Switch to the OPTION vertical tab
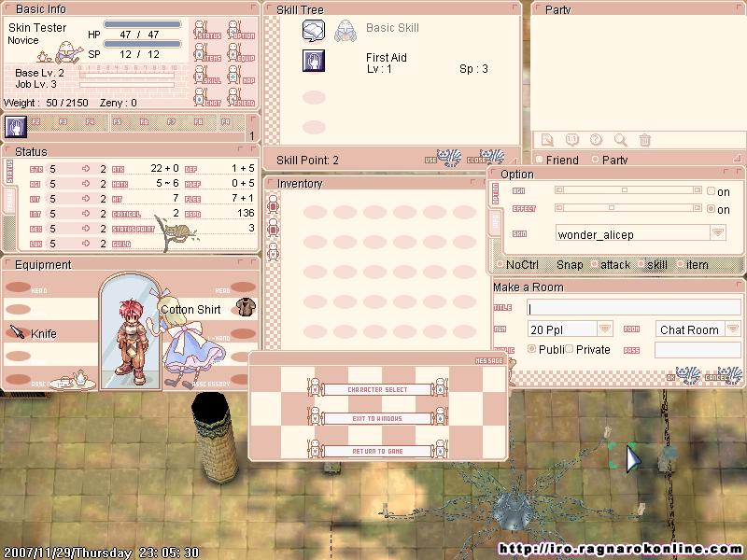This screenshot has height=560, width=747. point(496,194)
